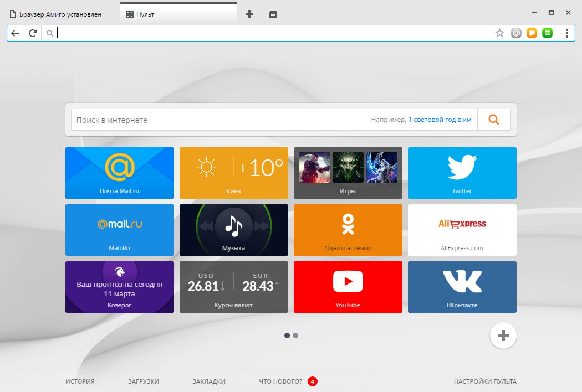Open the Музыка music tile
Screen dimensions: 582x392
click(234, 230)
